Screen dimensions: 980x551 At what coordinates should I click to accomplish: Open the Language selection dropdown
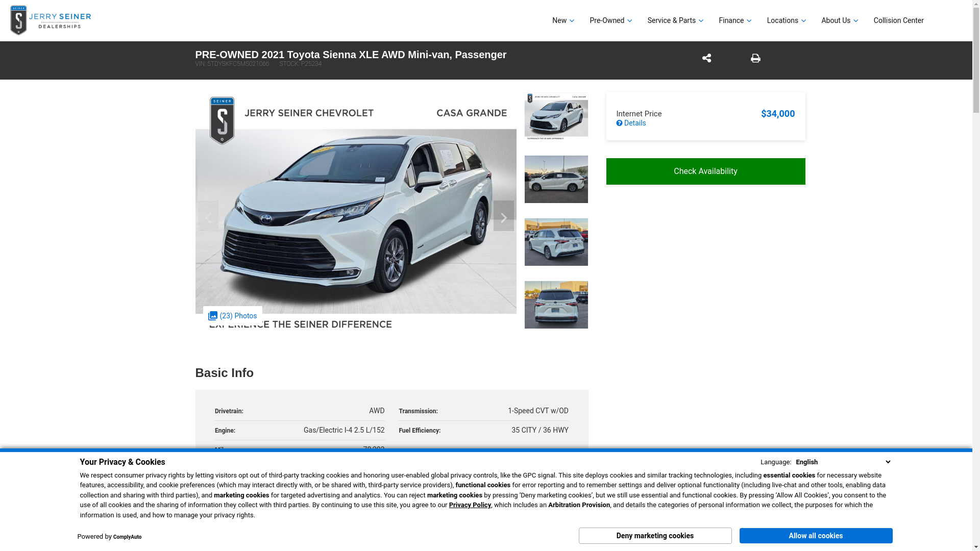[x=843, y=462]
